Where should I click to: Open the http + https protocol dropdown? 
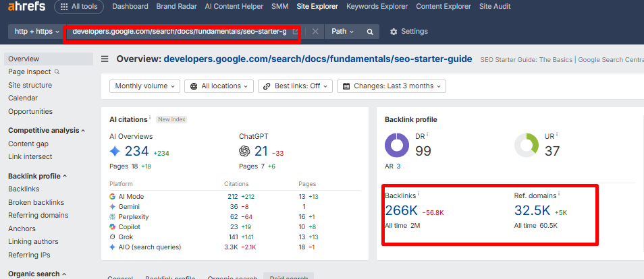tap(37, 32)
